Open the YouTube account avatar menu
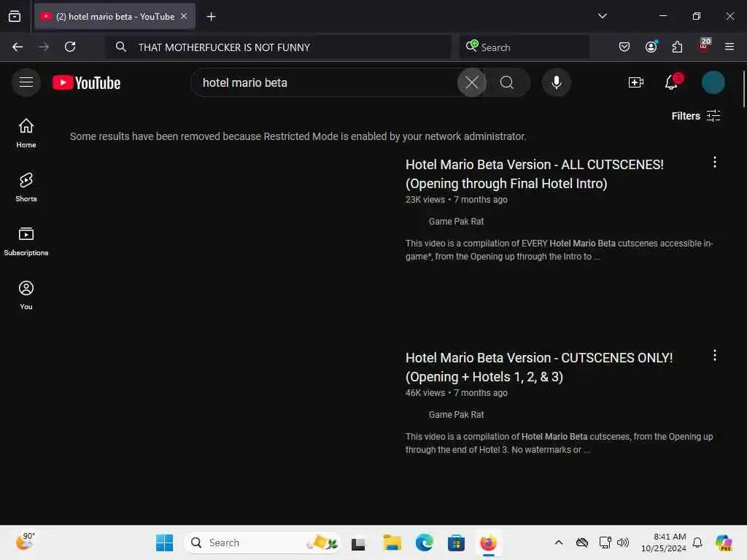747x560 pixels. pos(713,82)
